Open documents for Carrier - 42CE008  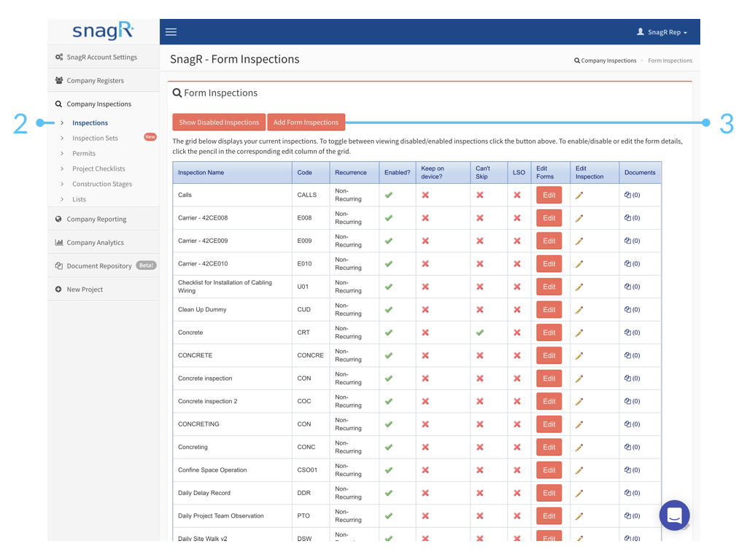click(632, 217)
